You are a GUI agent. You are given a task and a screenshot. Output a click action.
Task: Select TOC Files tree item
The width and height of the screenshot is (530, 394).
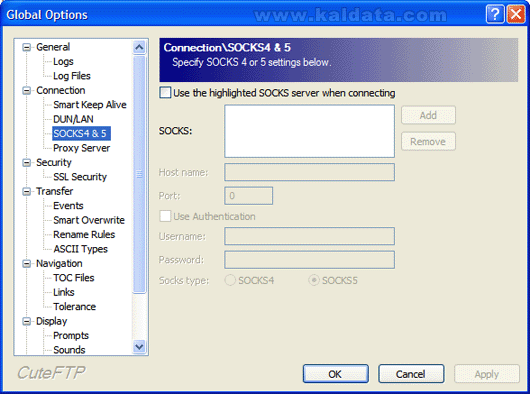click(74, 278)
